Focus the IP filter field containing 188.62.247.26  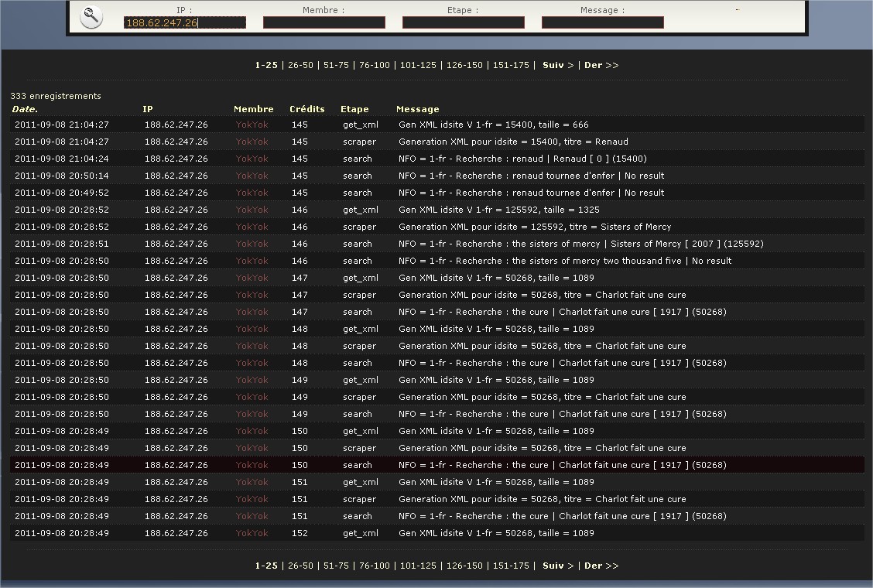tap(185, 23)
